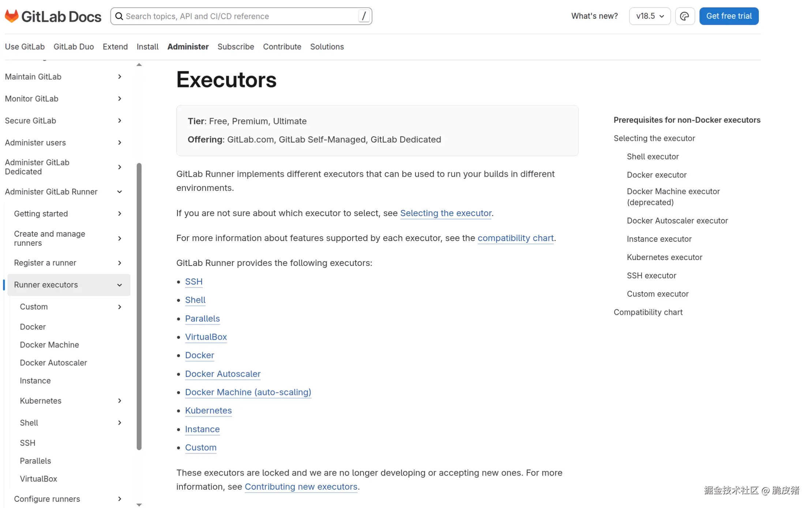
Task: Expand the Kubernetes sidebar chevron
Action: point(120,400)
